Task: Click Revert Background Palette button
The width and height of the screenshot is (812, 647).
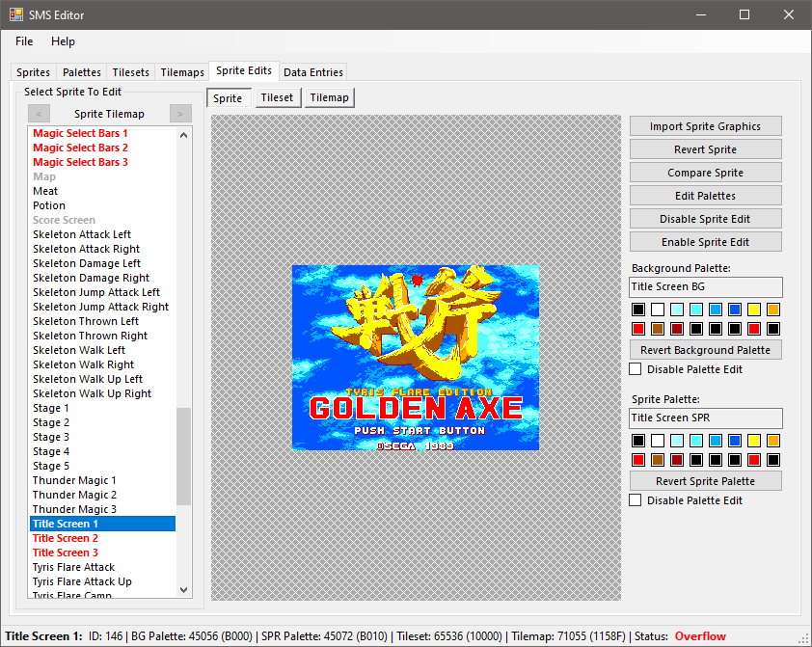Action: click(705, 350)
